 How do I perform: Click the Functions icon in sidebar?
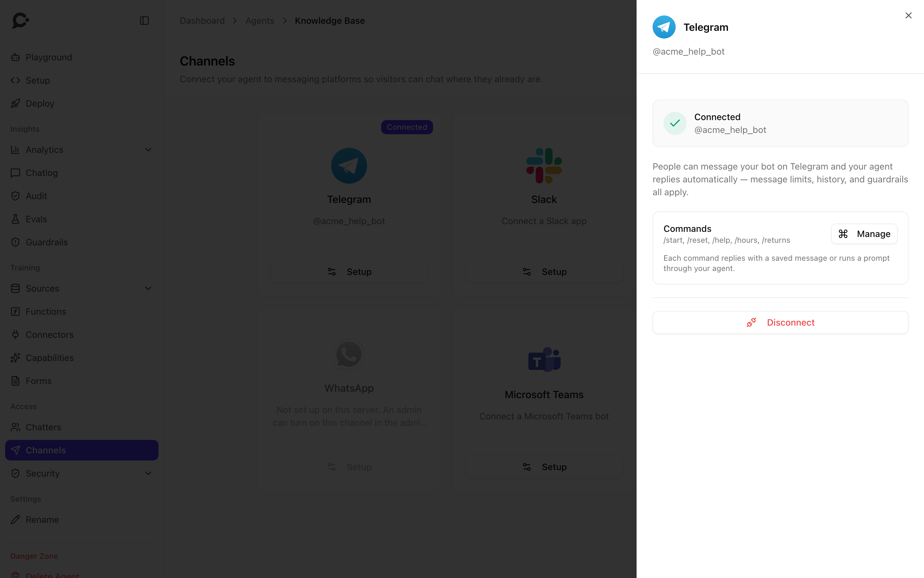click(15, 311)
